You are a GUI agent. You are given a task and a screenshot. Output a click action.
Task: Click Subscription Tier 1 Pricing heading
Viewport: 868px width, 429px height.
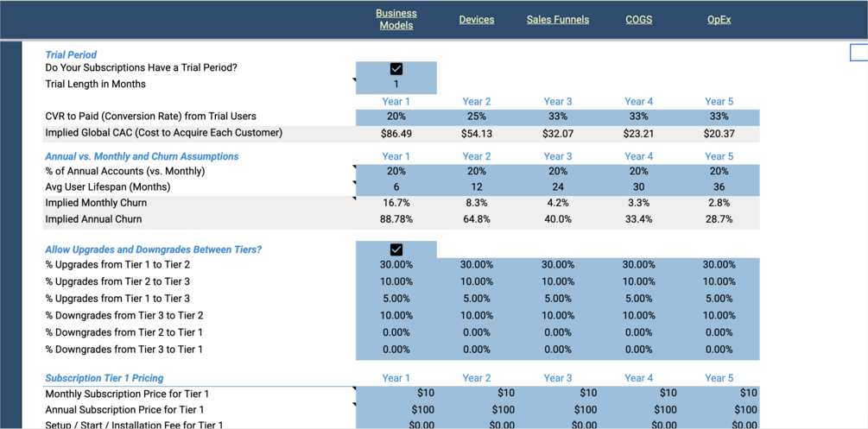[104, 379]
